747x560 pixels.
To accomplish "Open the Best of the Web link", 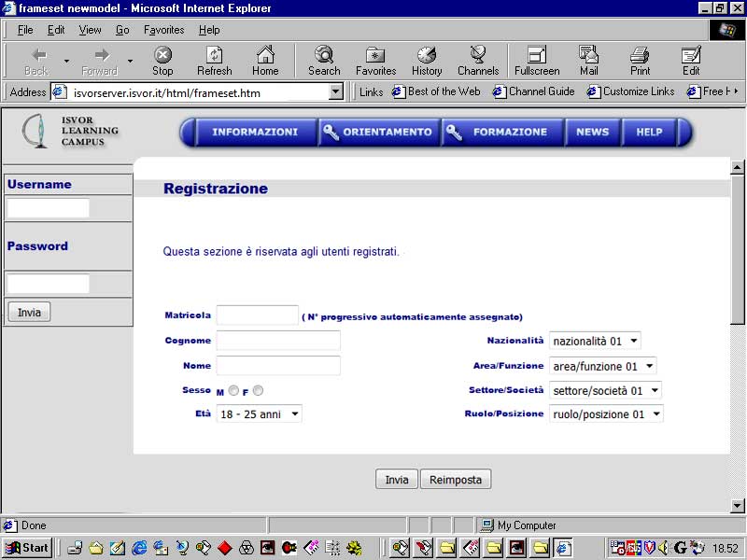I will (x=436, y=91).
